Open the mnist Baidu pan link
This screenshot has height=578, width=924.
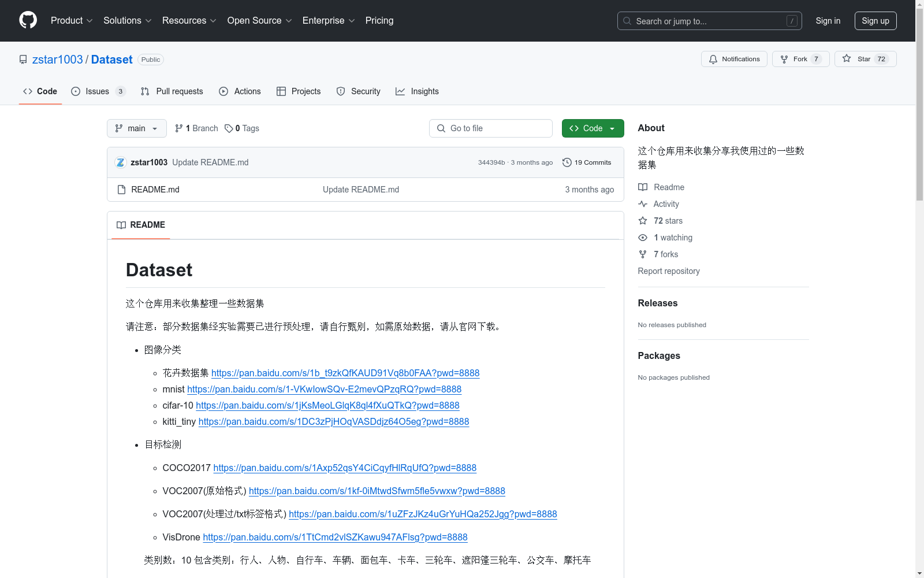(325, 389)
